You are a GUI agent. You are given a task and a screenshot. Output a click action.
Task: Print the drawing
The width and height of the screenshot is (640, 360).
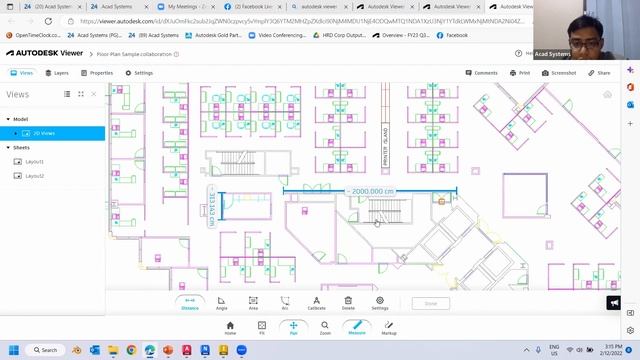(x=520, y=73)
